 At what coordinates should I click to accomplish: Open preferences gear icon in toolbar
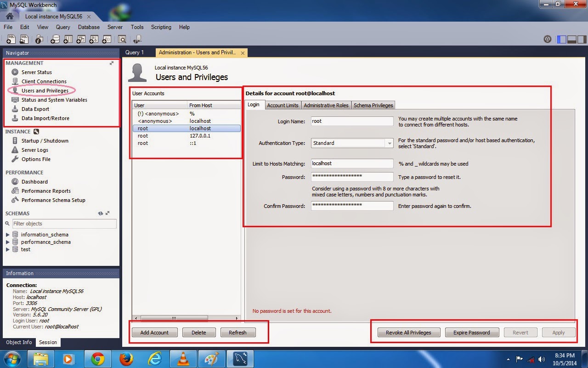548,40
